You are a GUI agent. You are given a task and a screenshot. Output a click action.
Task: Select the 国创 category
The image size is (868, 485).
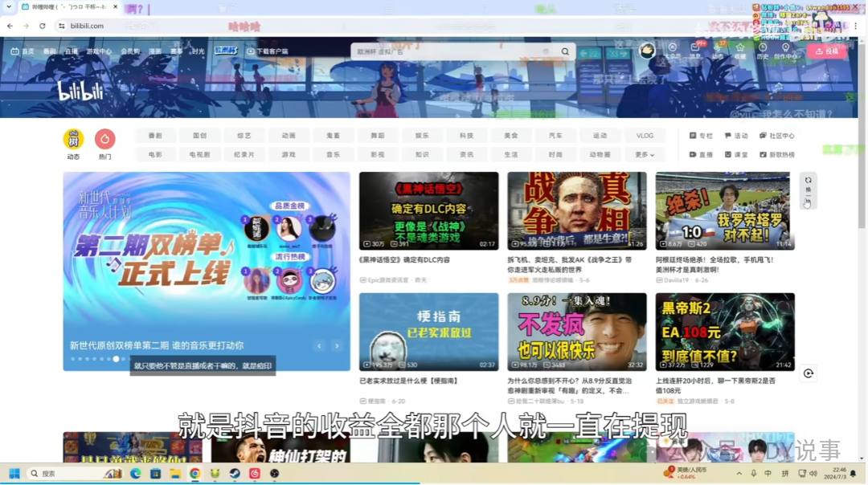pyautogui.click(x=200, y=136)
